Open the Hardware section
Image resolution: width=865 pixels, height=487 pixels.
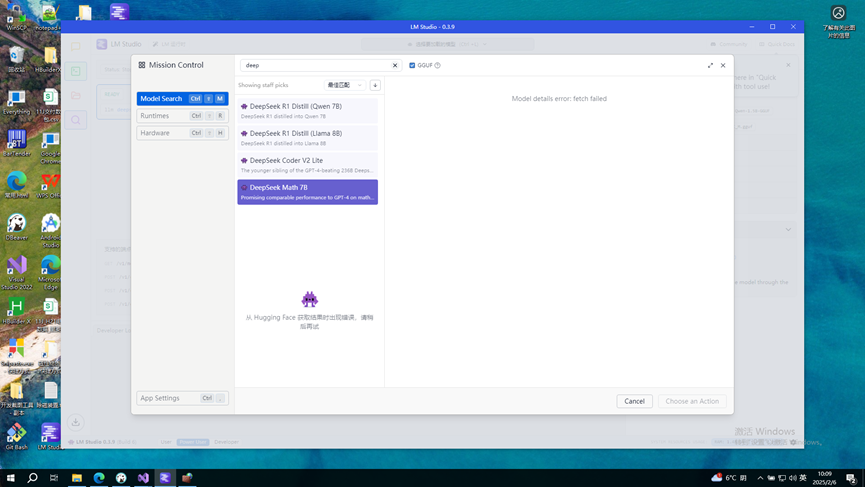(x=182, y=133)
